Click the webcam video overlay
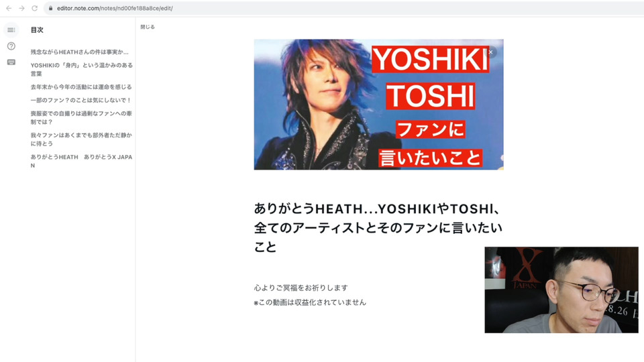Screen dimensions: 644x362 561,290
